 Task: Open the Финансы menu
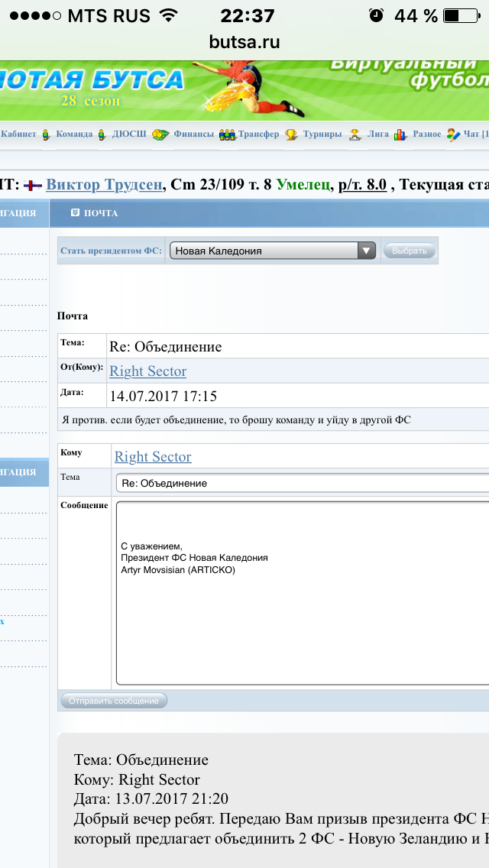194,134
